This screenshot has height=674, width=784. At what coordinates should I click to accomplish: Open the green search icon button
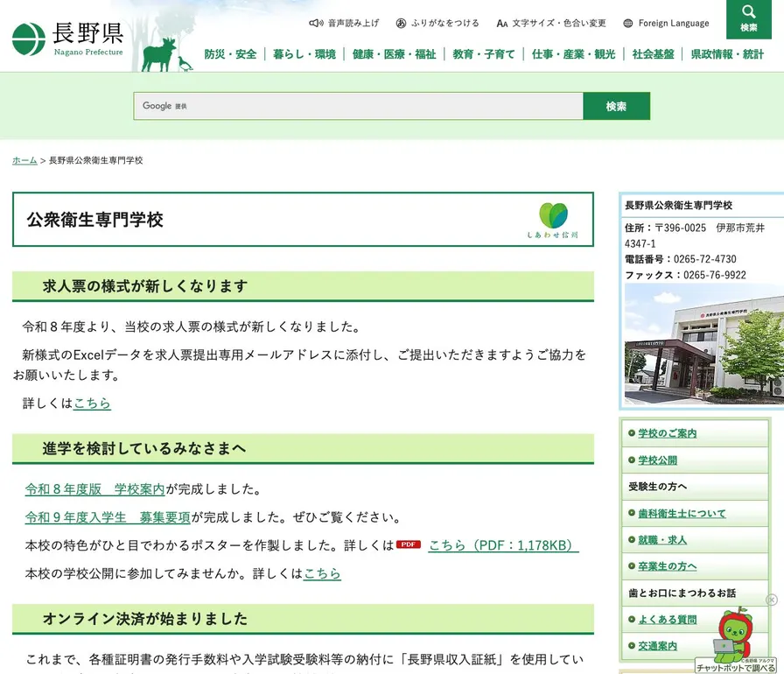pos(748,19)
